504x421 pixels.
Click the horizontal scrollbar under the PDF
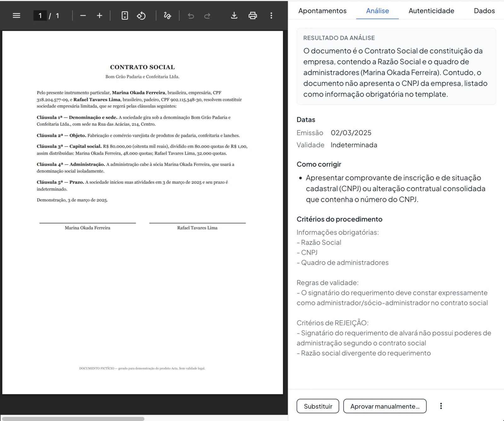coord(73,419)
